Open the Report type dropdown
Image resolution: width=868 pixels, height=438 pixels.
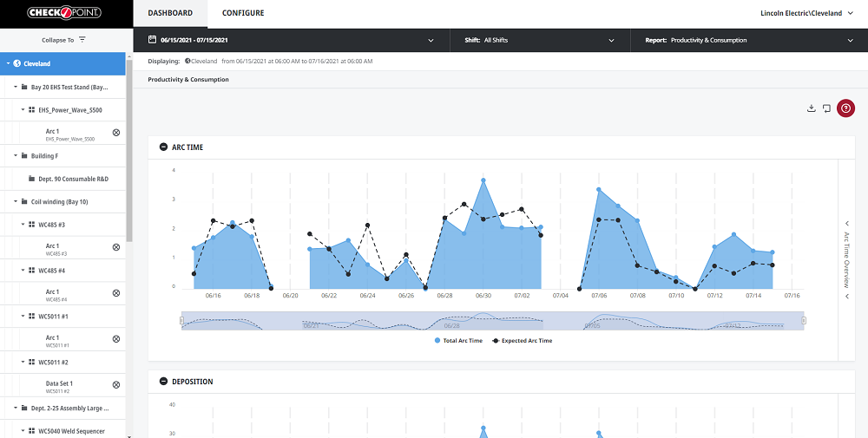coord(851,41)
